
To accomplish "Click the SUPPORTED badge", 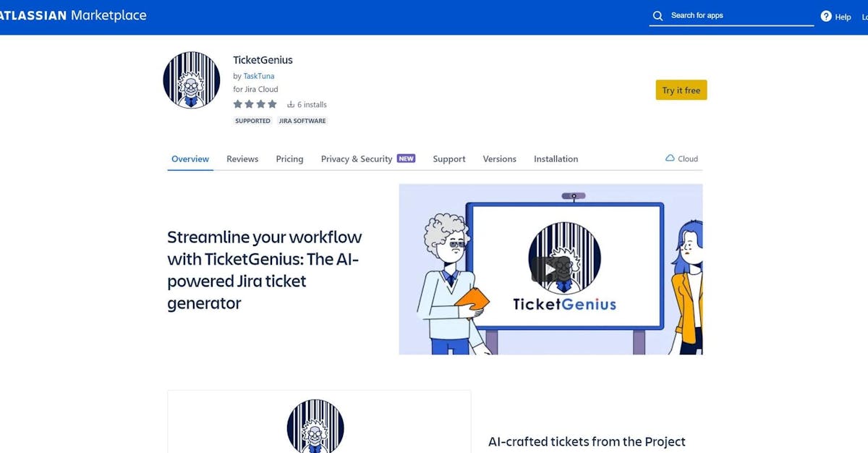I will coord(252,121).
